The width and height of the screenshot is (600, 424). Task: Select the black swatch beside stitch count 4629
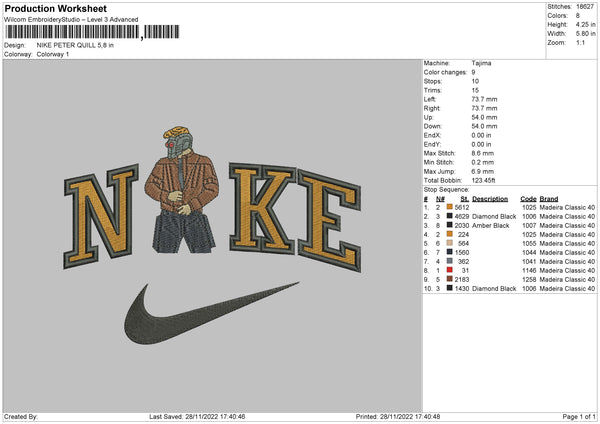450,216
